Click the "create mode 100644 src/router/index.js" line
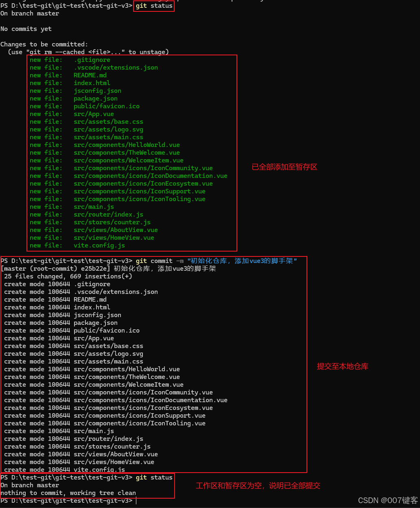 click(x=74, y=439)
